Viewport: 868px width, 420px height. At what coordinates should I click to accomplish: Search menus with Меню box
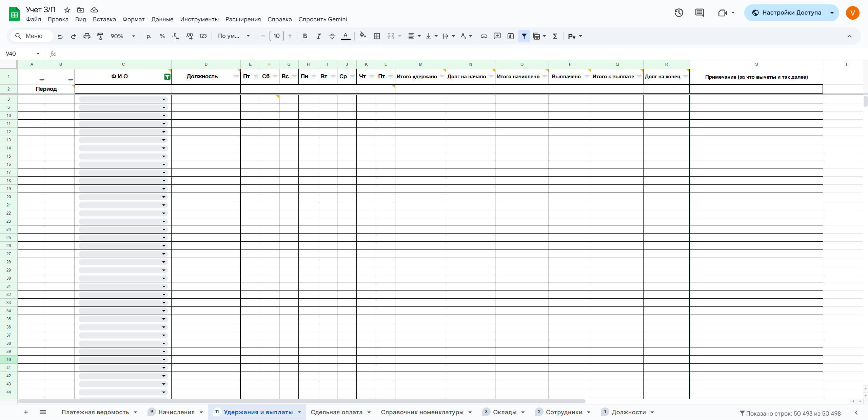[32, 36]
